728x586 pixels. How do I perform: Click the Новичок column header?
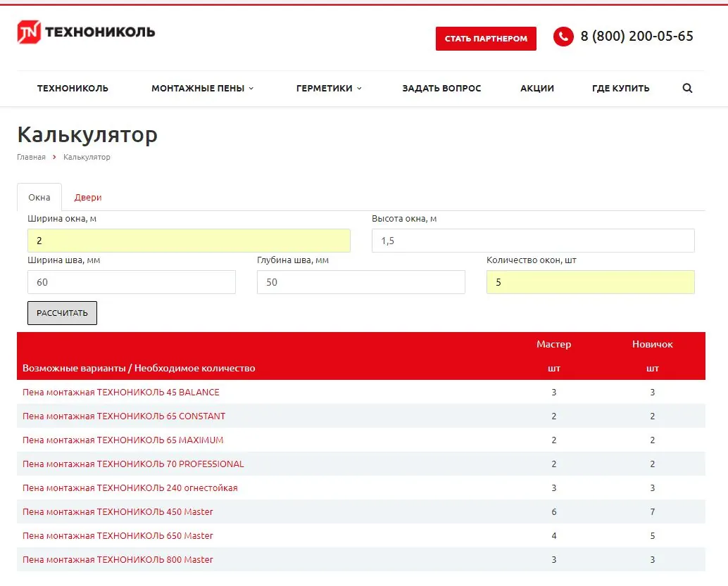[653, 344]
